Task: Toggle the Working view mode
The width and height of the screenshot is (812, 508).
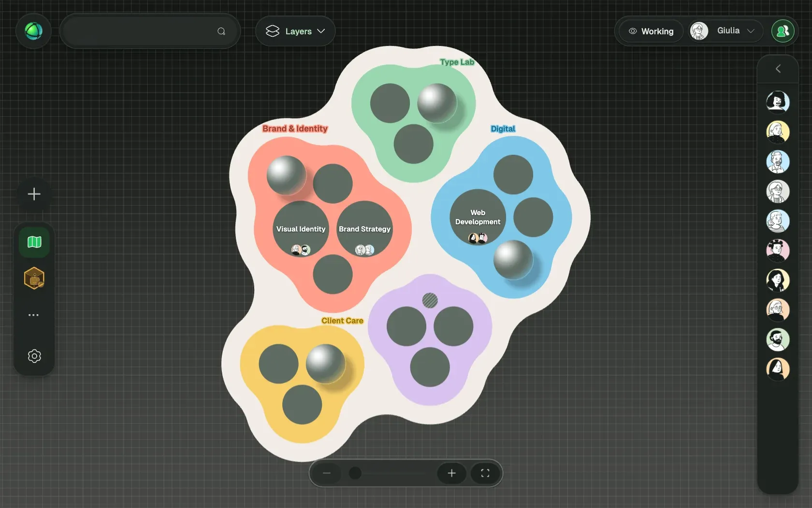Action: coord(651,31)
